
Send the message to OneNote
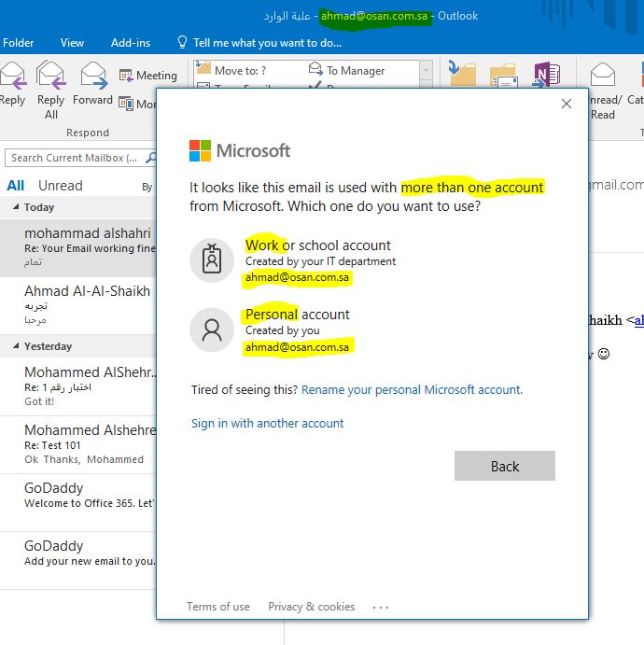547,74
